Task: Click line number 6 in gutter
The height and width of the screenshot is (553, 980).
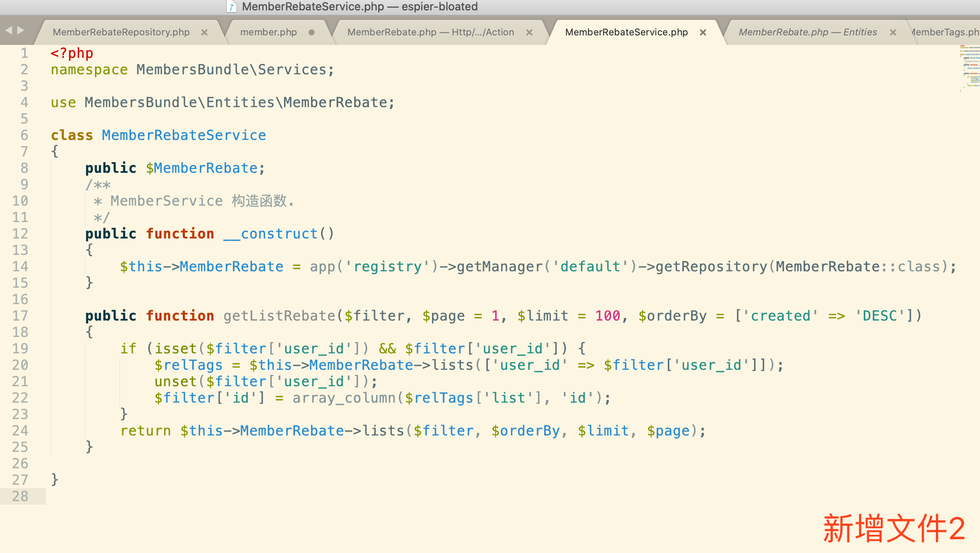Action: click(24, 135)
